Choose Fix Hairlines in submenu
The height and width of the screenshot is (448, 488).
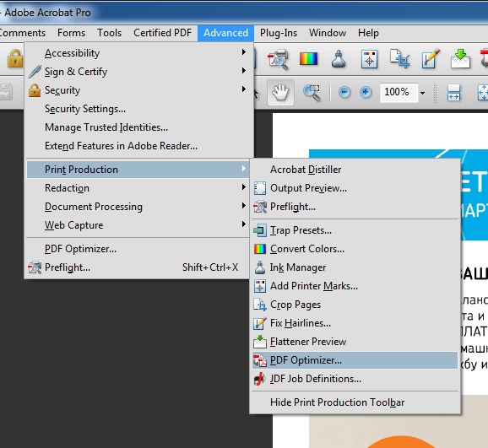pos(355,323)
